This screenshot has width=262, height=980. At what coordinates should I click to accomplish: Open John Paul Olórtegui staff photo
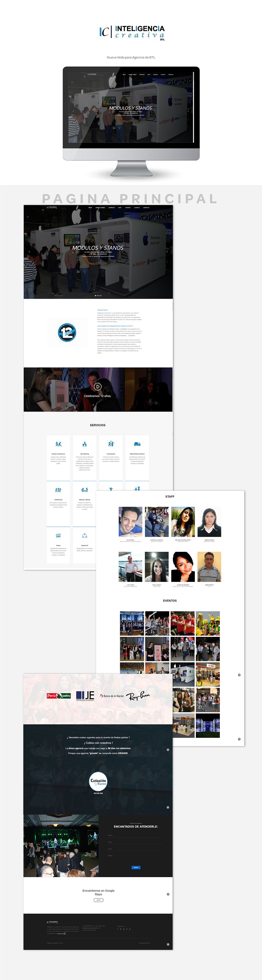pyautogui.click(x=157, y=521)
